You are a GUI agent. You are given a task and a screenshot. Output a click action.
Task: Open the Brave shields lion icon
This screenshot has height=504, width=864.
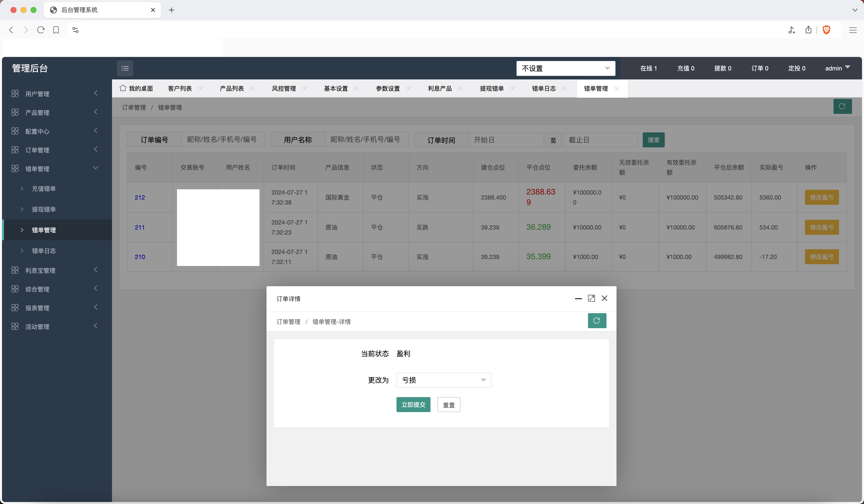tap(826, 30)
